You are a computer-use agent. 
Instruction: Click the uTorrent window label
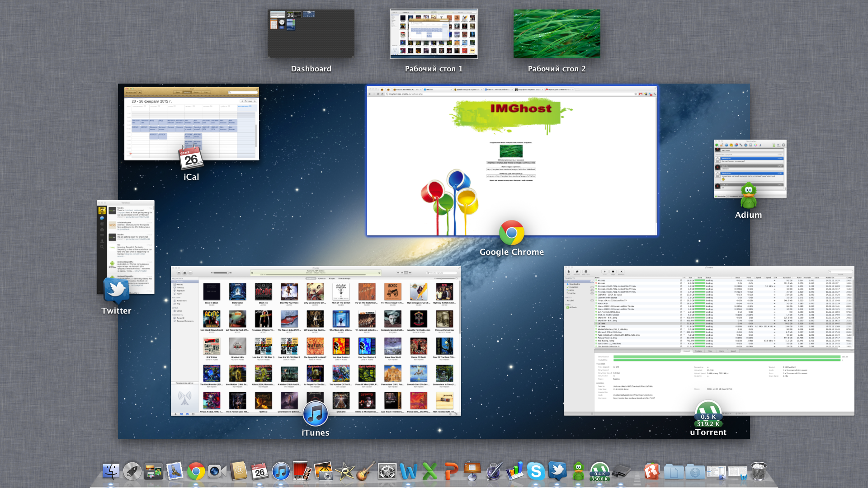708,432
